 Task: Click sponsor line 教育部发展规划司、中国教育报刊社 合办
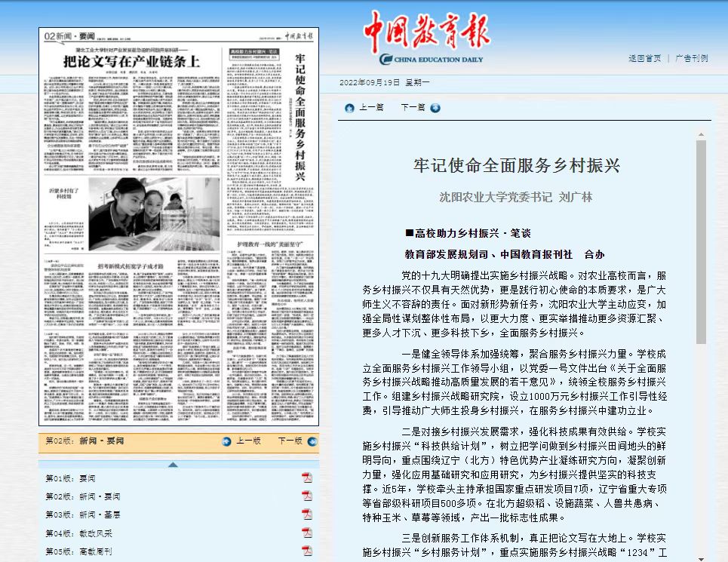click(x=505, y=254)
